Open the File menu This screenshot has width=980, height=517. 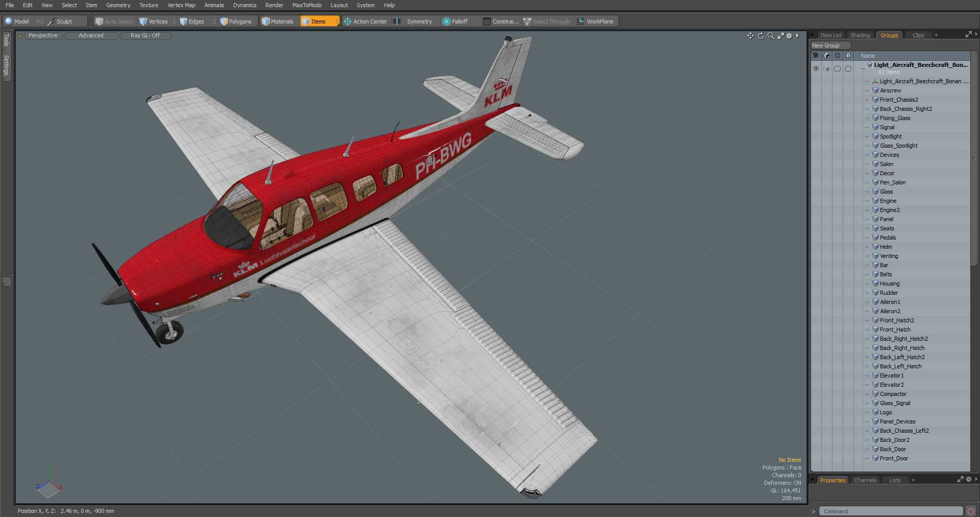coord(10,5)
